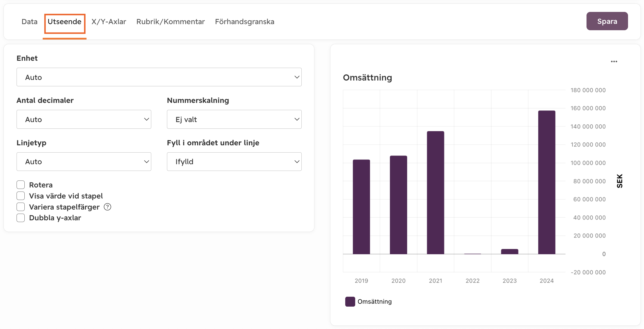Viewport: 644px width, 329px height.
Task: Open the Nummerskalning dropdown
Action: click(234, 119)
